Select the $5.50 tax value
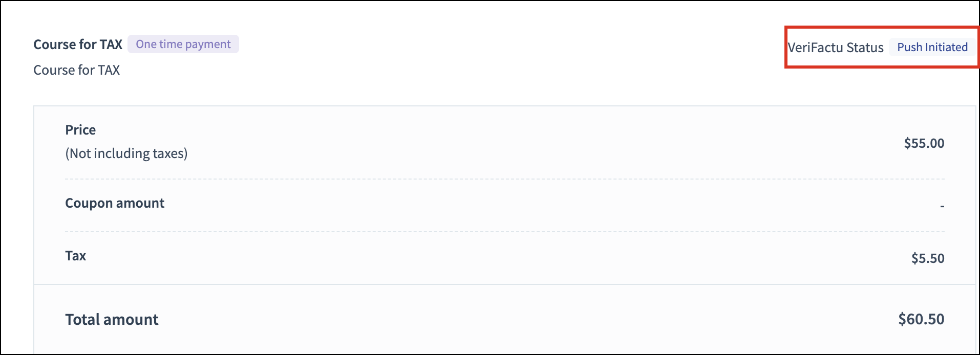Viewport: 980px width, 355px height. pyautogui.click(x=927, y=258)
